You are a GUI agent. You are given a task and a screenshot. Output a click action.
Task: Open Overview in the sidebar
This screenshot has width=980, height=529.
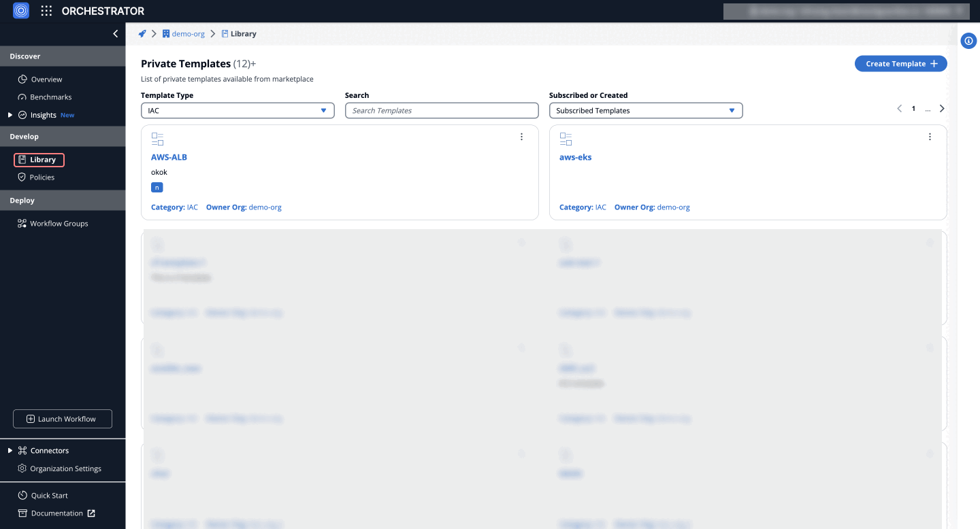click(x=46, y=80)
